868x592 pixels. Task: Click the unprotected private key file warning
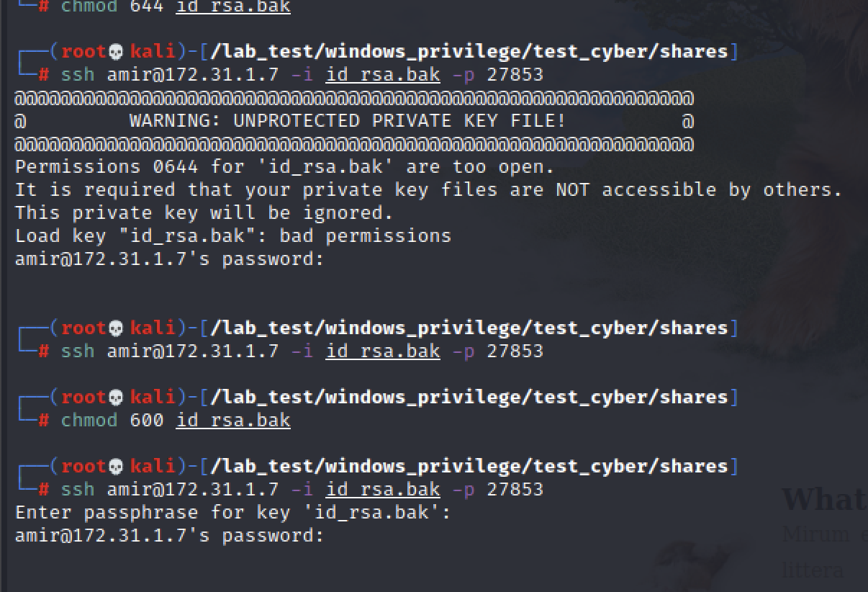point(348,121)
